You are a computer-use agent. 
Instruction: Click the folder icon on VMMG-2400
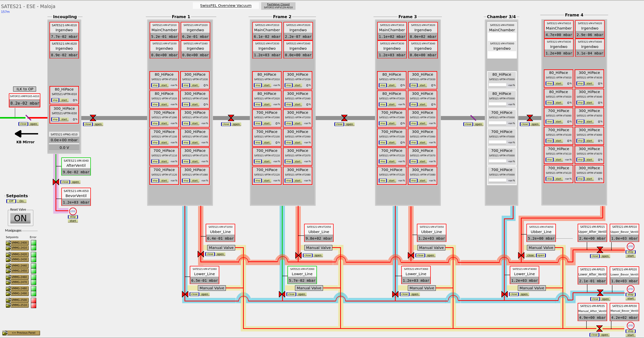(8, 243)
